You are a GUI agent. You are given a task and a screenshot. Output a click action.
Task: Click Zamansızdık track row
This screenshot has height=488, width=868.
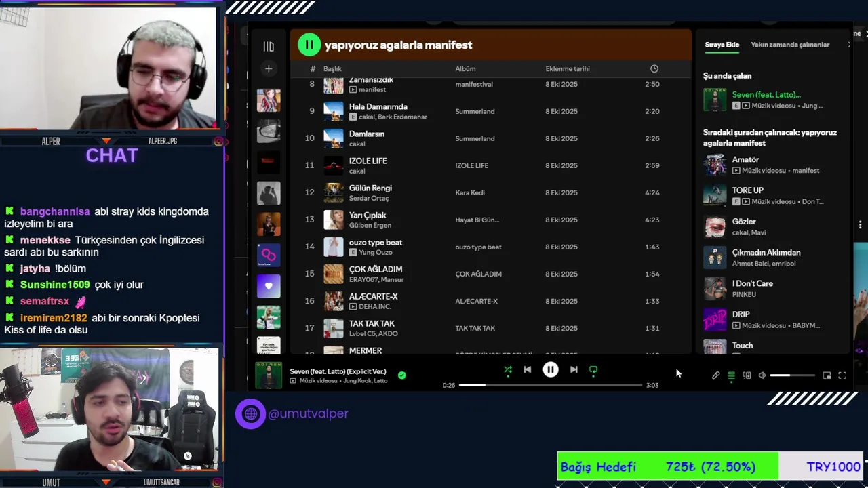click(x=490, y=84)
